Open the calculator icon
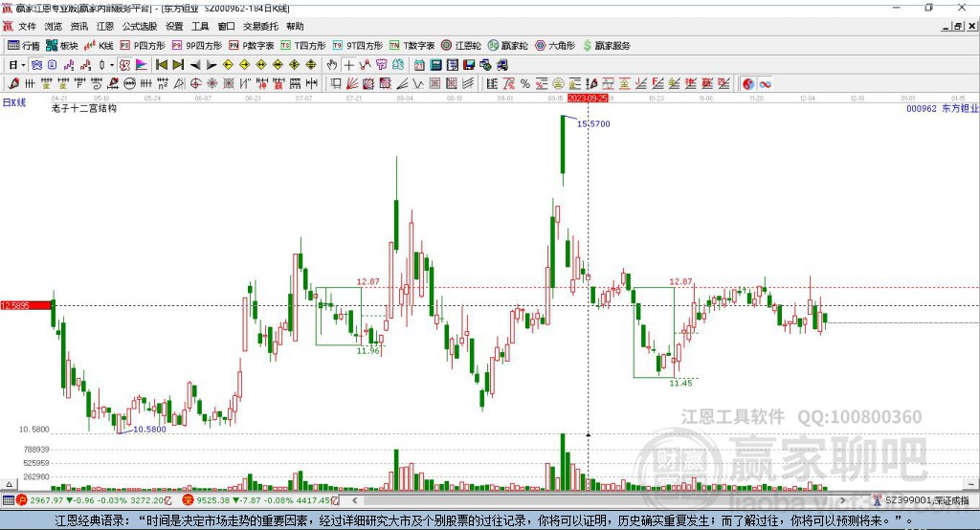The image size is (980, 530). point(435,65)
